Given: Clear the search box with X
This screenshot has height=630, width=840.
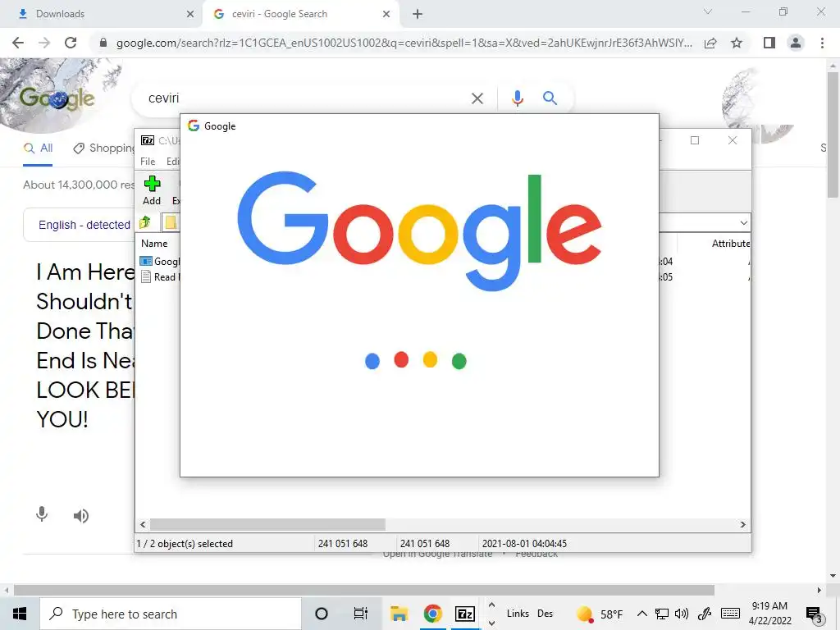Looking at the screenshot, I should tap(477, 98).
